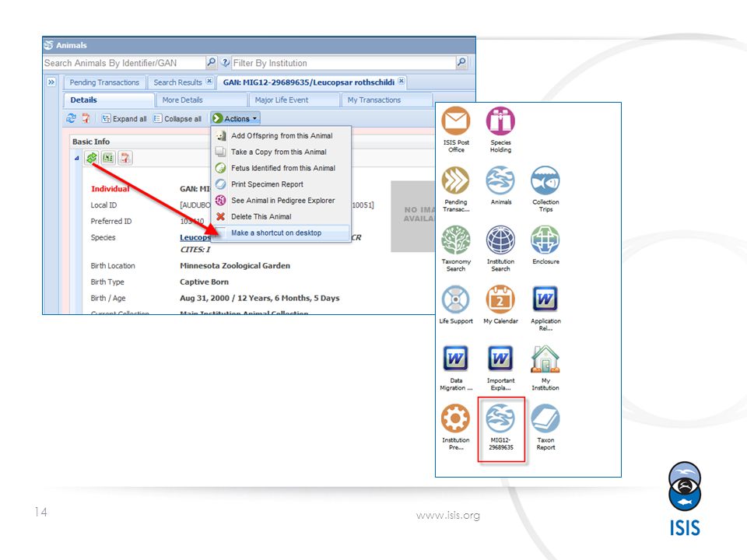Collapse the Basic Info section triangle
747x560 pixels.
click(x=76, y=158)
